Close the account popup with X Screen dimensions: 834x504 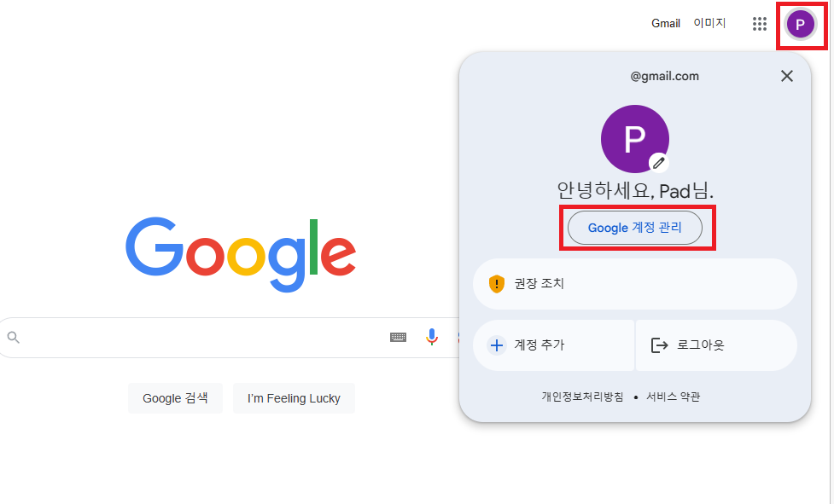pos(787,76)
